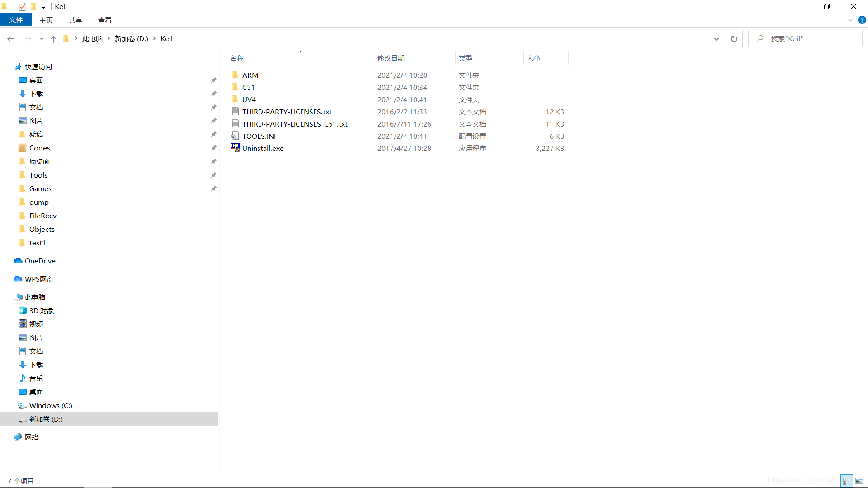
Task: Sort by the 修改日期 column header
Action: pos(391,58)
